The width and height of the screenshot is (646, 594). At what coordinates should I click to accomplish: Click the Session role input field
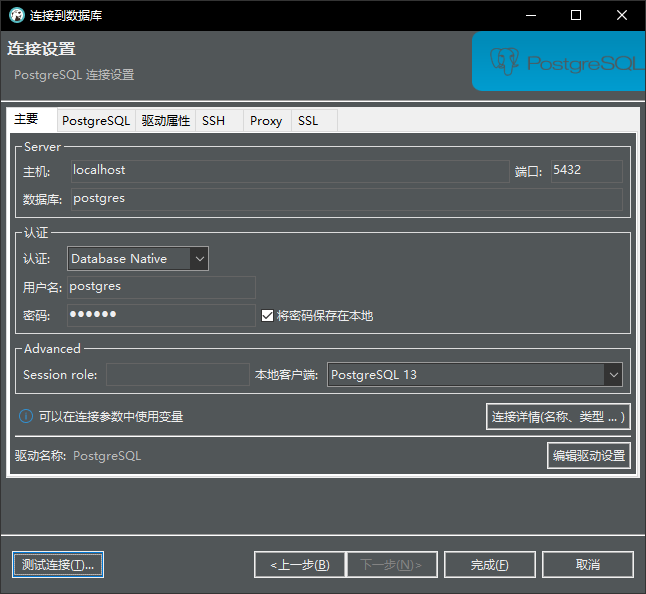(178, 374)
